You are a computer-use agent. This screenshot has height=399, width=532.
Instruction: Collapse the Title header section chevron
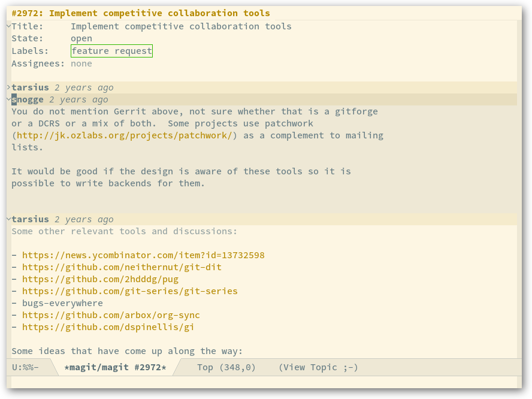pos(8,26)
